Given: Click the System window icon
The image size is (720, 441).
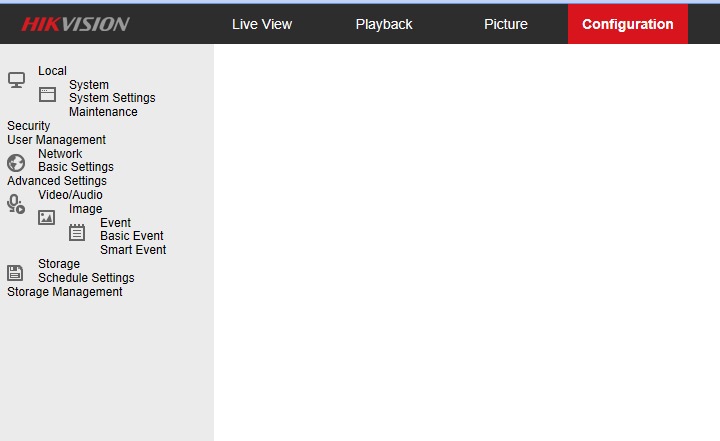Looking at the screenshot, I should tap(47, 95).
